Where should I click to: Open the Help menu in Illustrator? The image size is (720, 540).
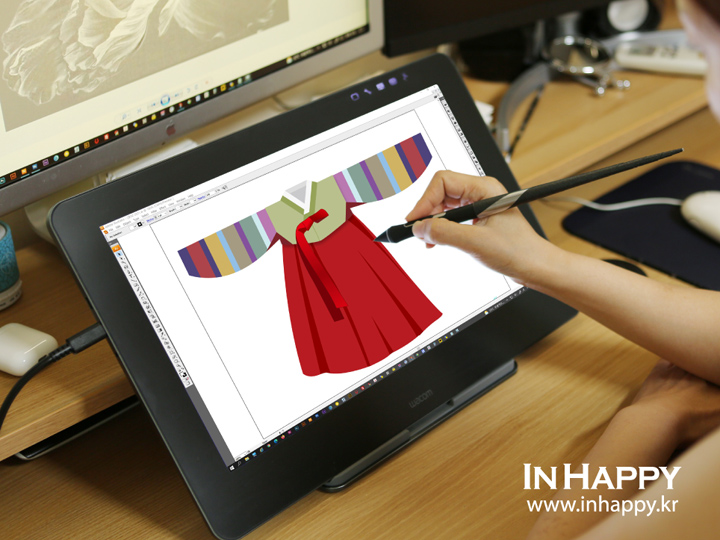[x=191, y=196]
